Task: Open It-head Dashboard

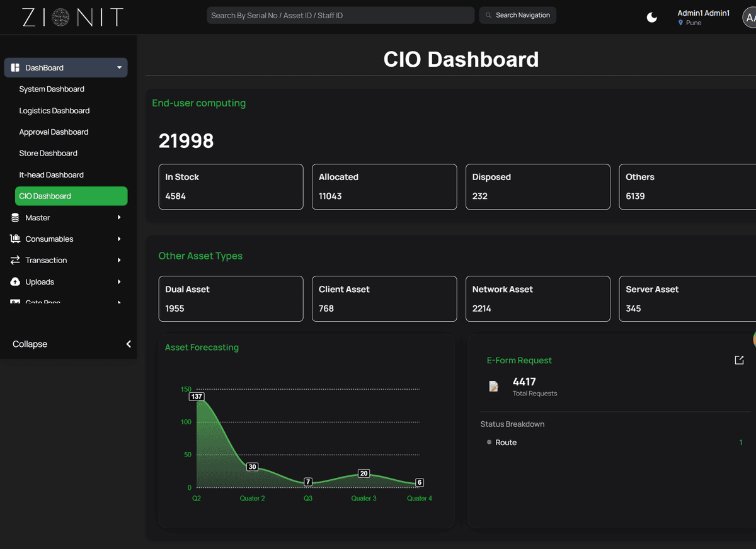Action: (51, 175)
